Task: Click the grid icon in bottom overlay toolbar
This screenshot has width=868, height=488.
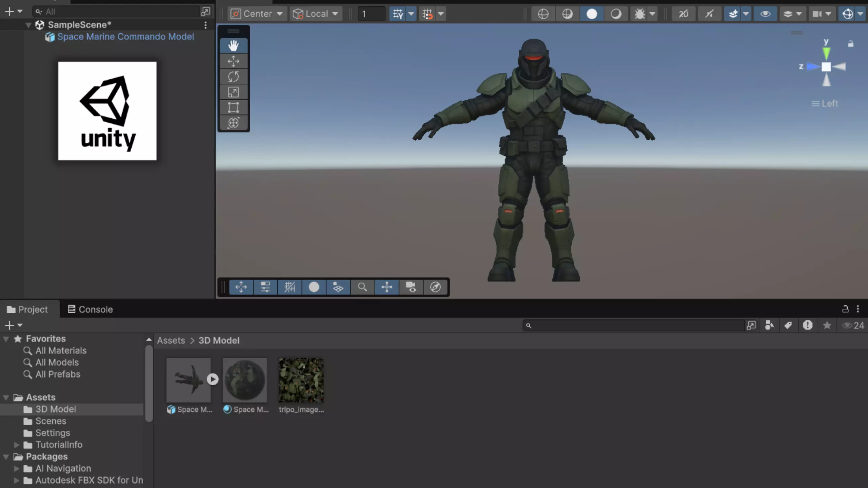Action: 290,287
